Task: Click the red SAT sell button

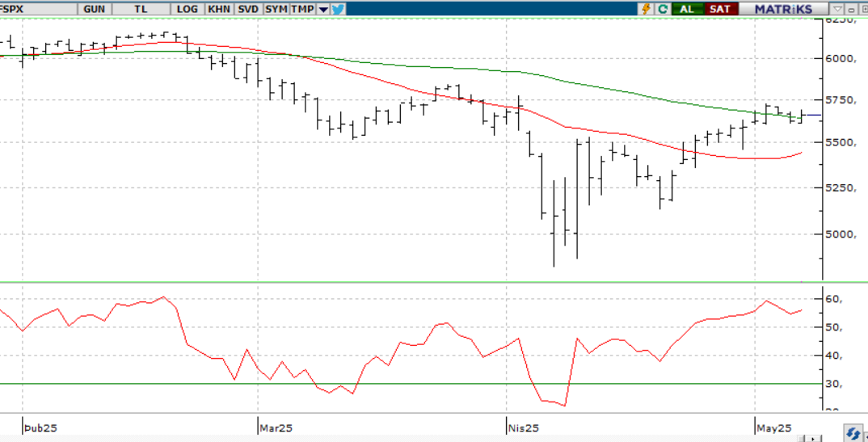Action: (720, 9)
